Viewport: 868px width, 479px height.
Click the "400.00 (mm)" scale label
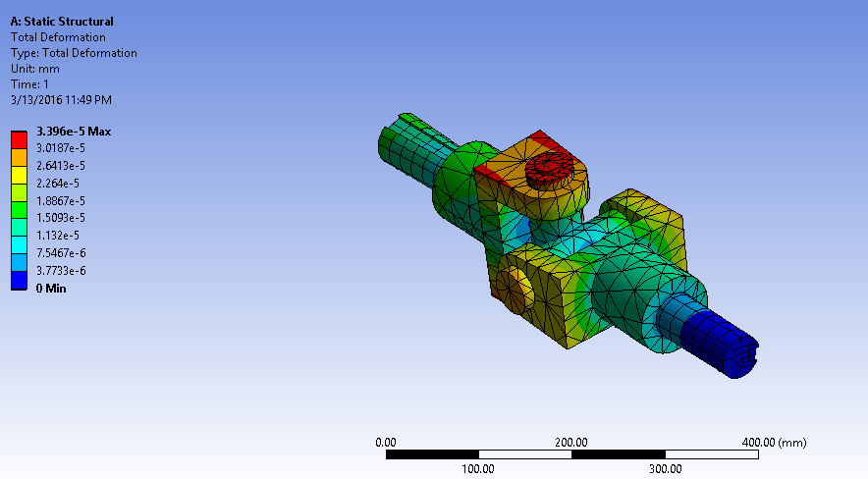[774, 443]
